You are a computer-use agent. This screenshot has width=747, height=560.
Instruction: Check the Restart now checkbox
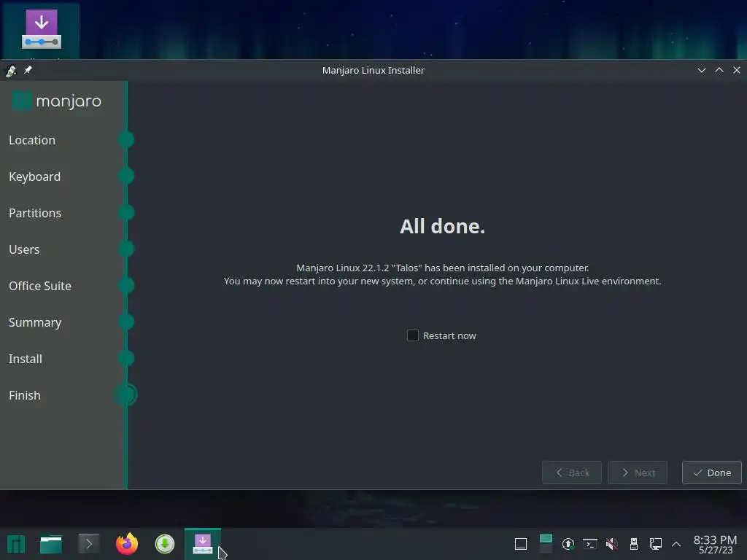[413, 335]
